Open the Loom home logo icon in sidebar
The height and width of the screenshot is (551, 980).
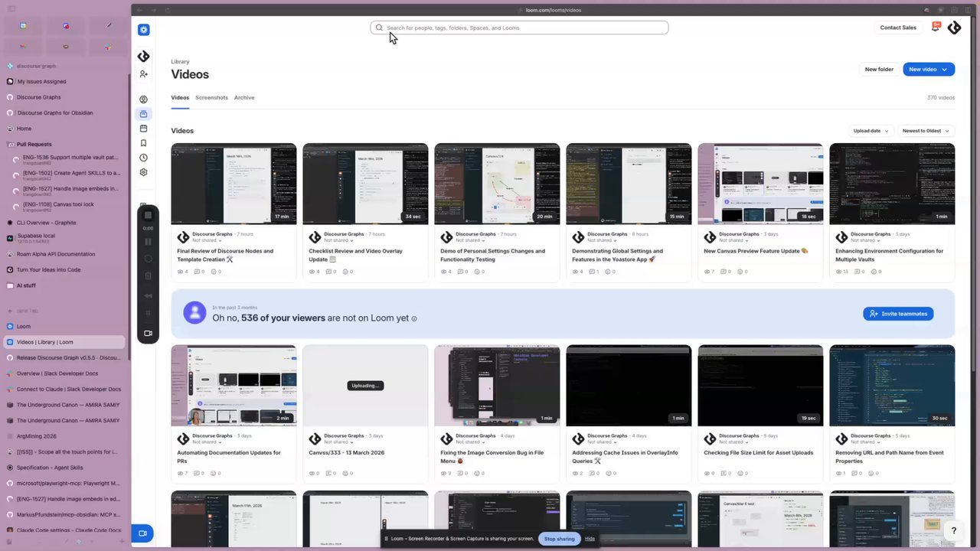point(143,30)
